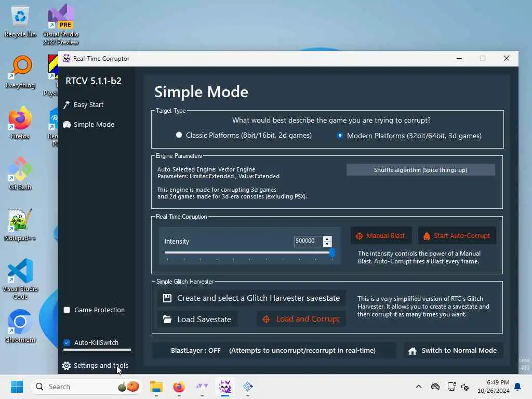The width and height of the screenshot is (532, 399).
Task: Click the Load Savestate folder icon
Action: click(x=167, y=320)
